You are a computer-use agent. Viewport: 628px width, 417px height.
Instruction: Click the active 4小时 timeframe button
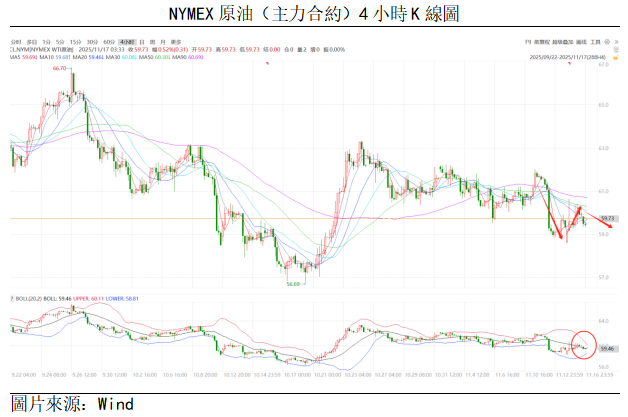pyautogui.click(x=124, y=41)
